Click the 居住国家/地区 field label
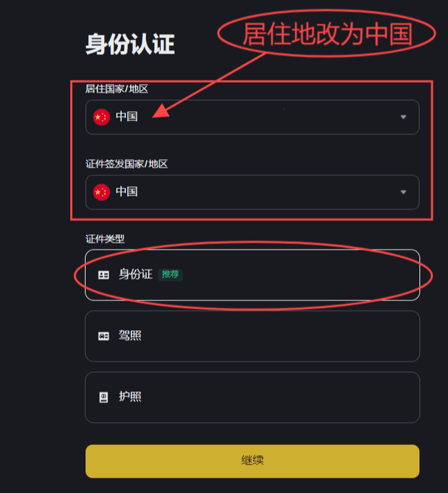 click(117, 89)
